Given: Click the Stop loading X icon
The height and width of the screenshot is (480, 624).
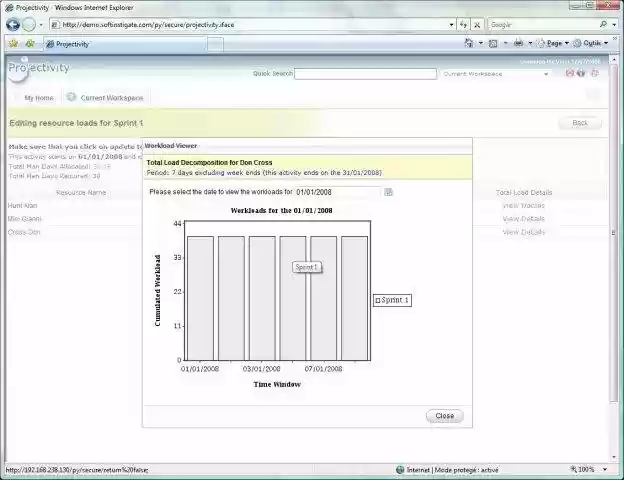Looking at the screenshot, I should 477,25.
